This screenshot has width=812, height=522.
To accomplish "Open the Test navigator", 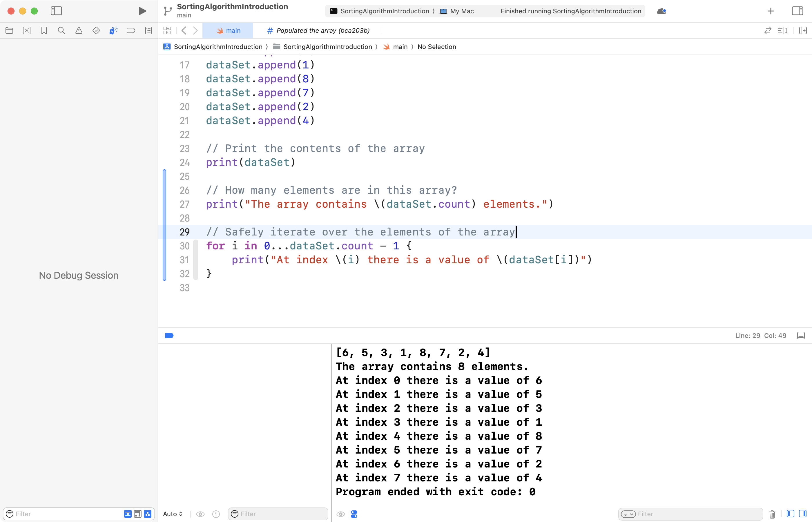I will [96, 30].
